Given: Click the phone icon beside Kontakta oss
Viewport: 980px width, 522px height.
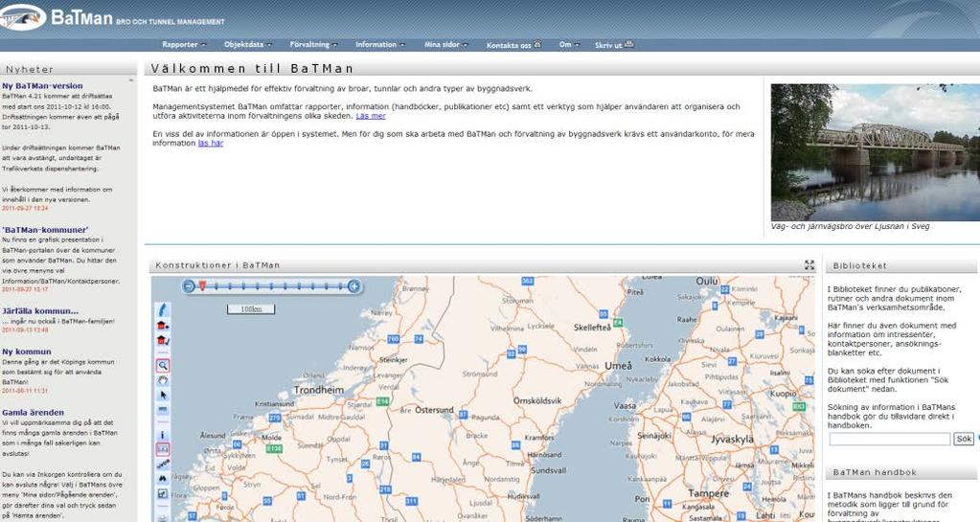Looking at the screenshot, I should click(x=537, y=44).
